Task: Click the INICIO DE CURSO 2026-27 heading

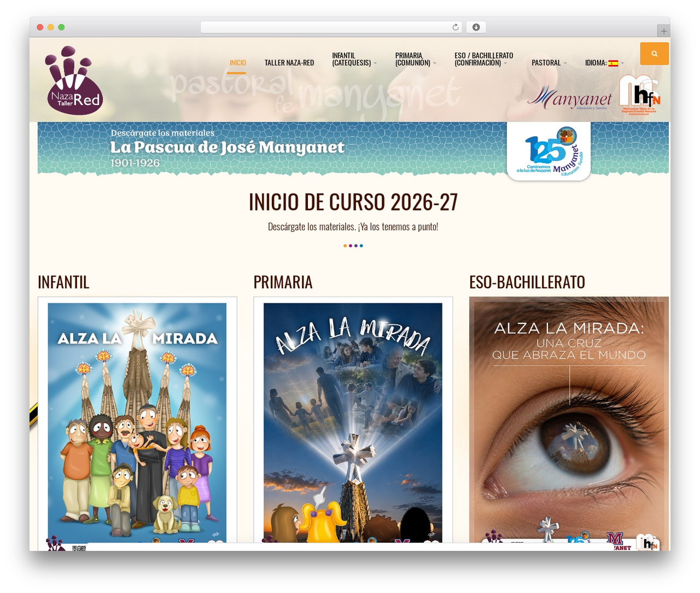Action: click(353, 202)
